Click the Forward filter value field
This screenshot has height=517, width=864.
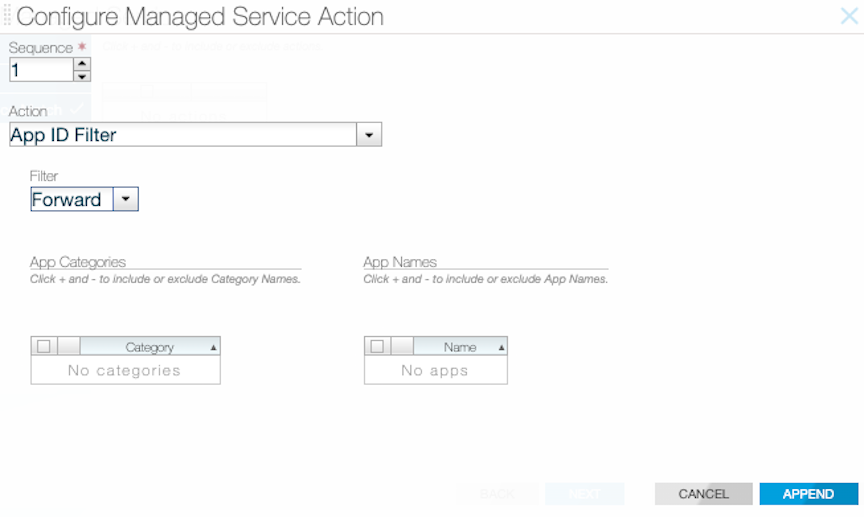(x=72, y=199)
